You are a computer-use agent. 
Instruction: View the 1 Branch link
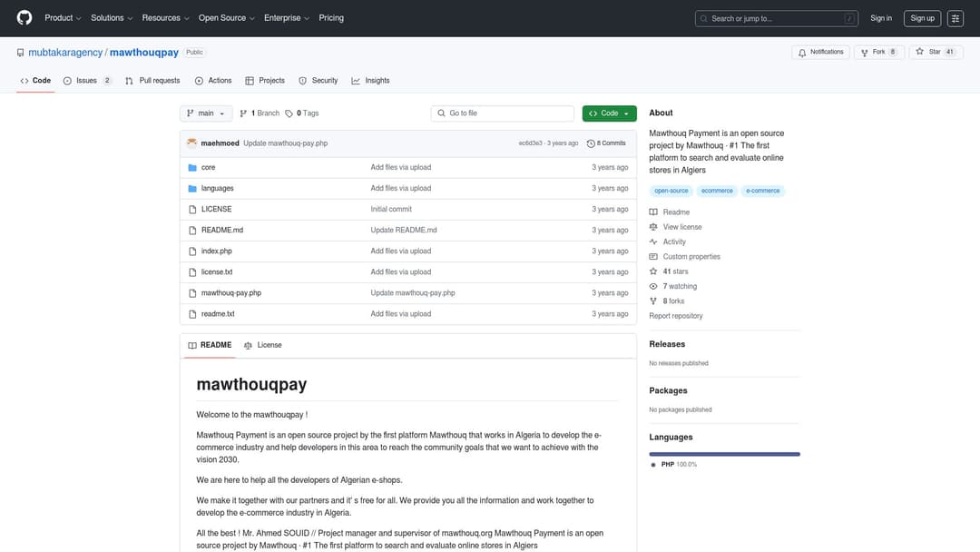(x=260, y=113)
